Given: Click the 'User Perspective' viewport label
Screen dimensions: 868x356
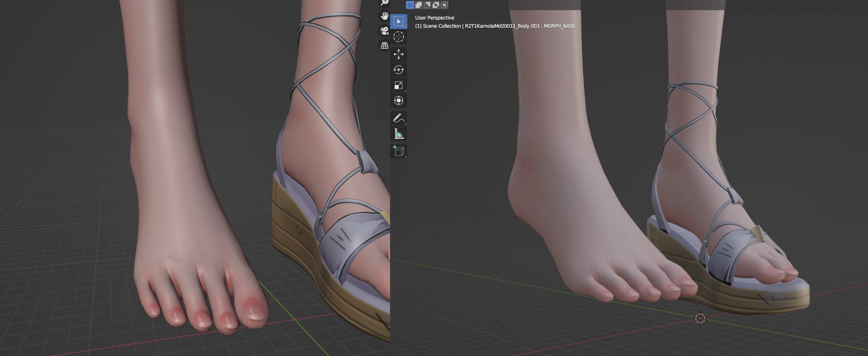Looking at the screenshot, I should pyautogui.click(x=435, y=18).
